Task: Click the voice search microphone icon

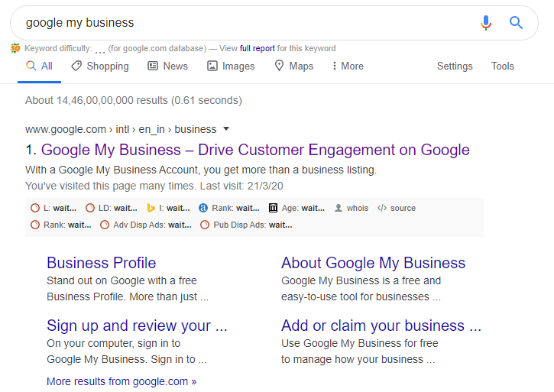Action: pyautogui.click(x=486, y=23)
